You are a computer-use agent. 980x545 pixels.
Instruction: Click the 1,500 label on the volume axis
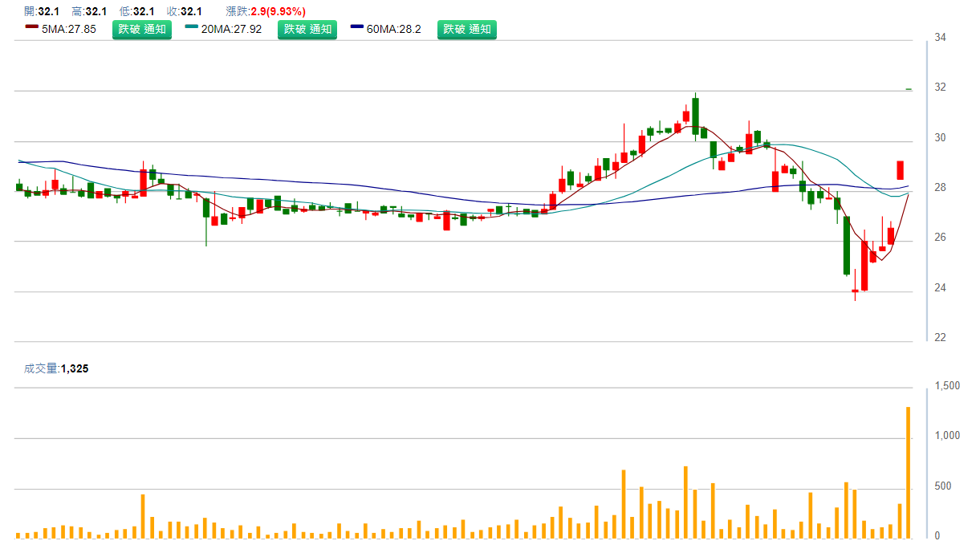point(947,386)
